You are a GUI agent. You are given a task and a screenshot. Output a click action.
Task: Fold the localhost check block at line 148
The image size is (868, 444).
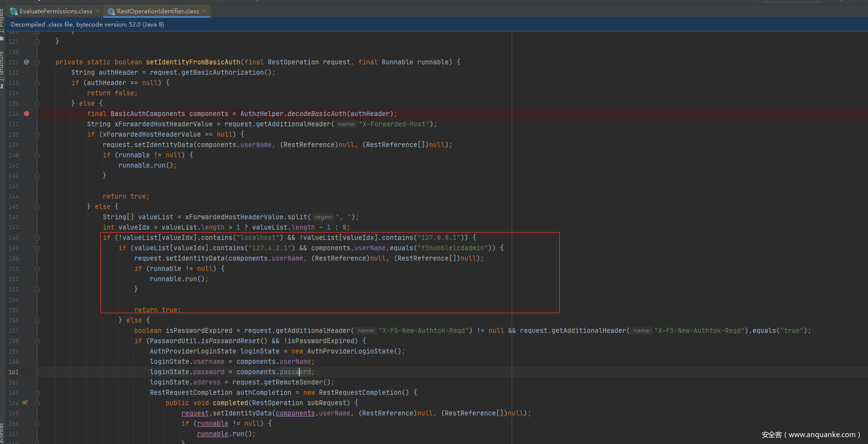[37, 238]
